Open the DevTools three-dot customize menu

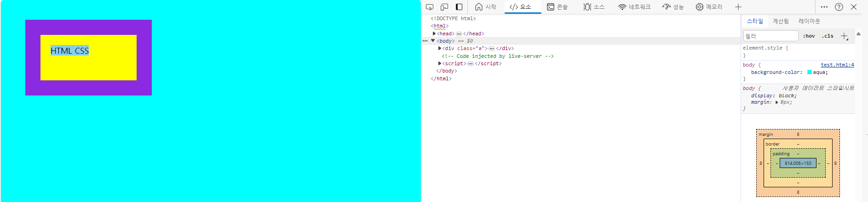824,7
